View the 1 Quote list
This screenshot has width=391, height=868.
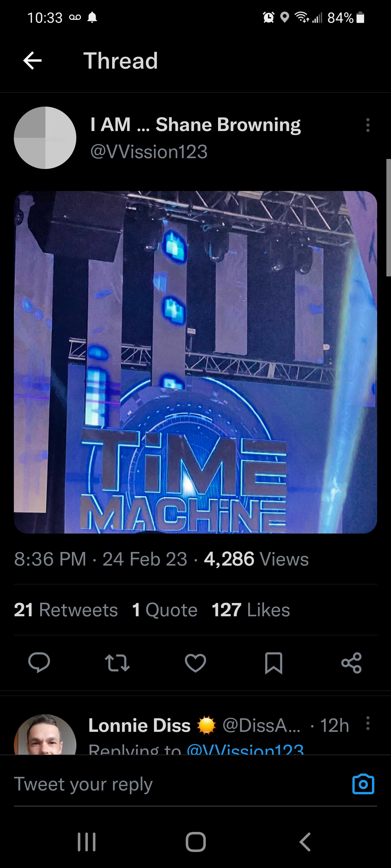pos(165,609)
